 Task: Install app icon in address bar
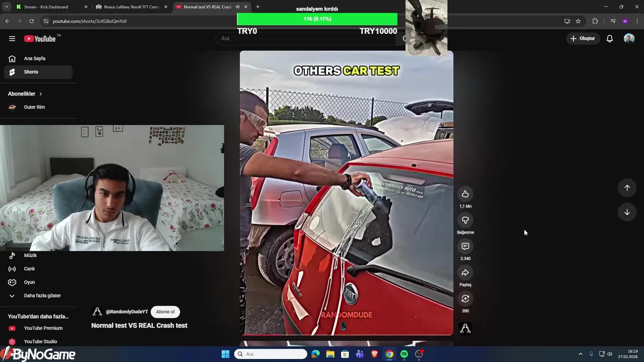567,21
